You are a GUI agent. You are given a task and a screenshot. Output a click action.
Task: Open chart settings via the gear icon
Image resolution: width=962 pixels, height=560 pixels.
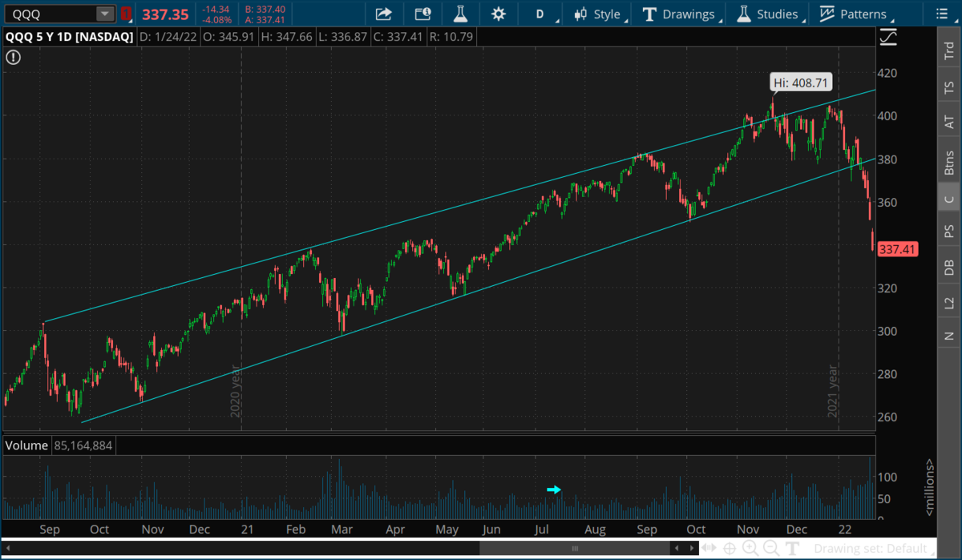[499, 14]
